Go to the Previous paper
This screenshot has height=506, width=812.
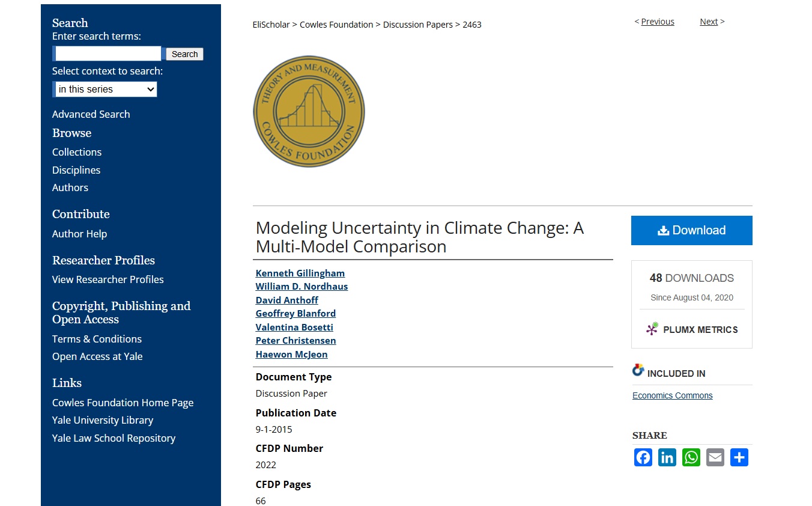657,22
